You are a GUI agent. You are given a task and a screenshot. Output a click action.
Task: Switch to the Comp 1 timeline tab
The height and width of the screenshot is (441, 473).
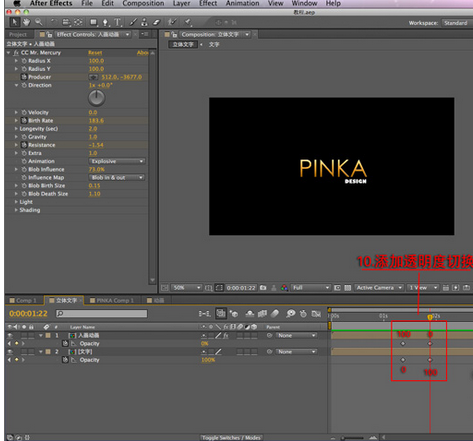coord(24,300)
